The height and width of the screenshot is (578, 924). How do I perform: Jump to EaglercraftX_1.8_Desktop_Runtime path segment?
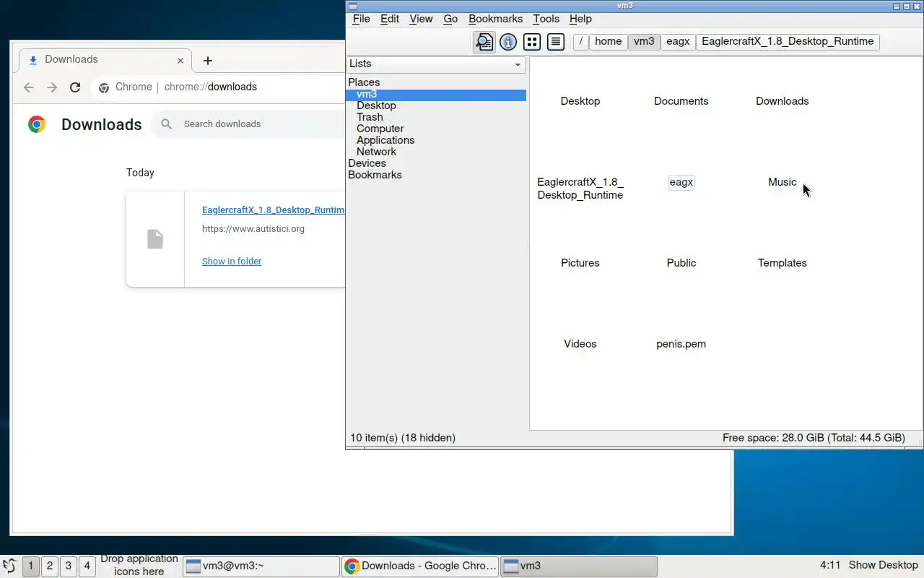(788, 41)
